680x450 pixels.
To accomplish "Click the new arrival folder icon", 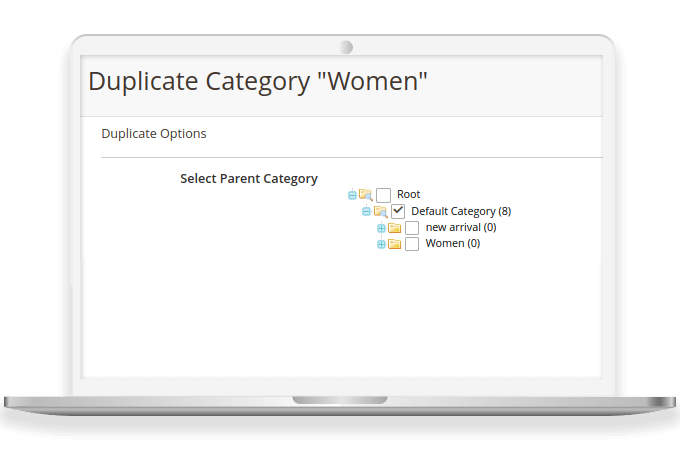I will click(x=395, y=228).
